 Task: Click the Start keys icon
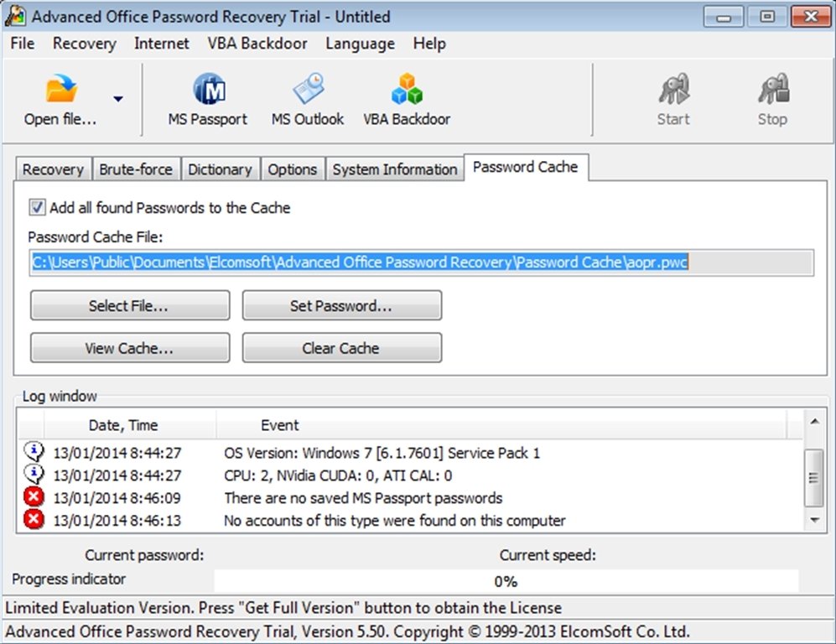point(674,89)
